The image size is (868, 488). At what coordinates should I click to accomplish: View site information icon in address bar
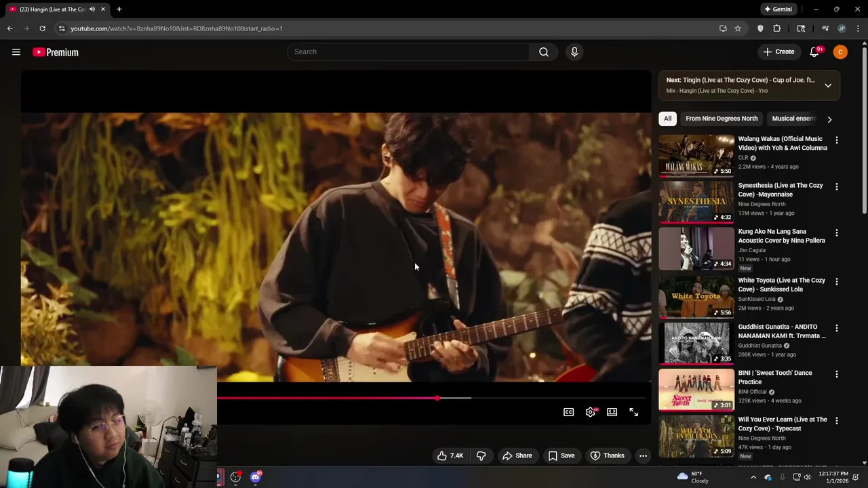62,28
